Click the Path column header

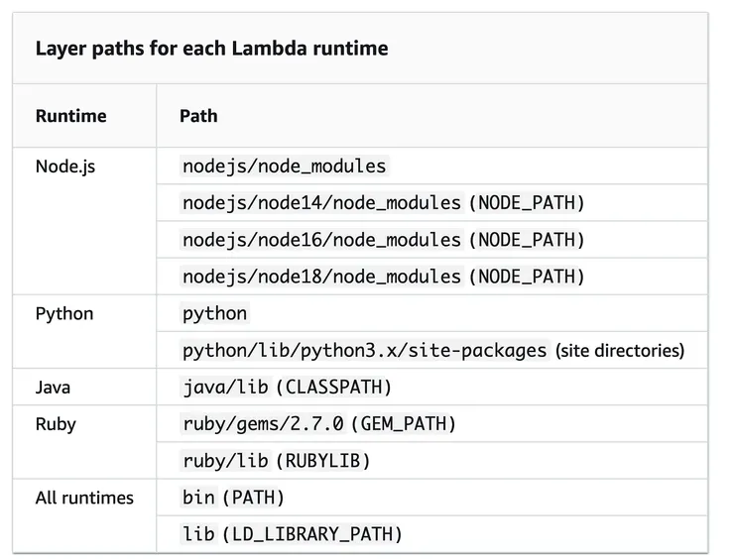pyautogui.click(x=198, y=116)
